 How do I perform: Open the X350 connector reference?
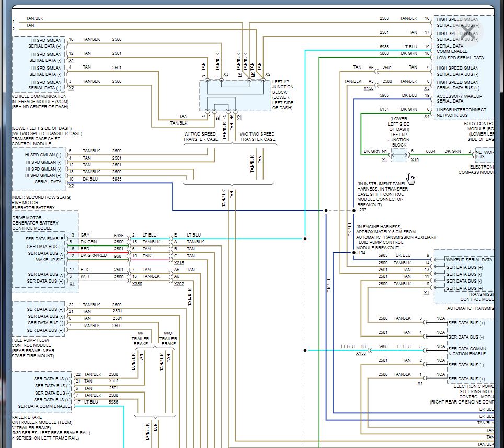pyautogui.click(x=137, y=283)
